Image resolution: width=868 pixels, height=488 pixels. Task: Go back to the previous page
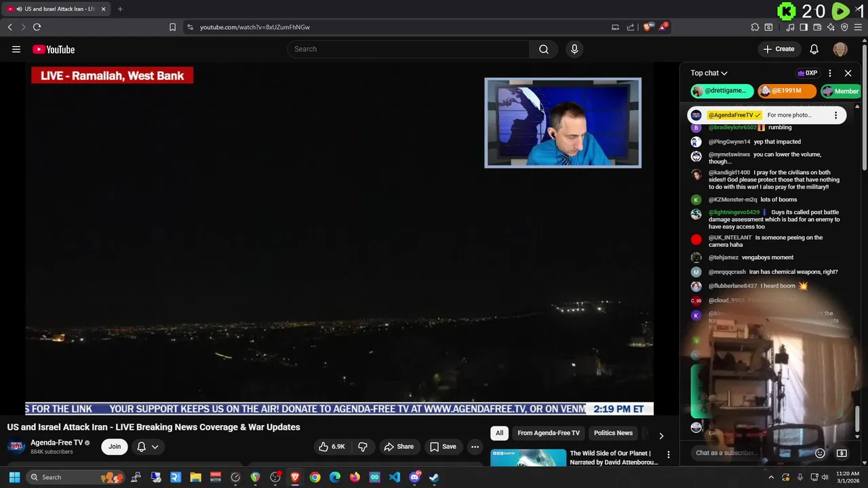[x=9, y=27]
